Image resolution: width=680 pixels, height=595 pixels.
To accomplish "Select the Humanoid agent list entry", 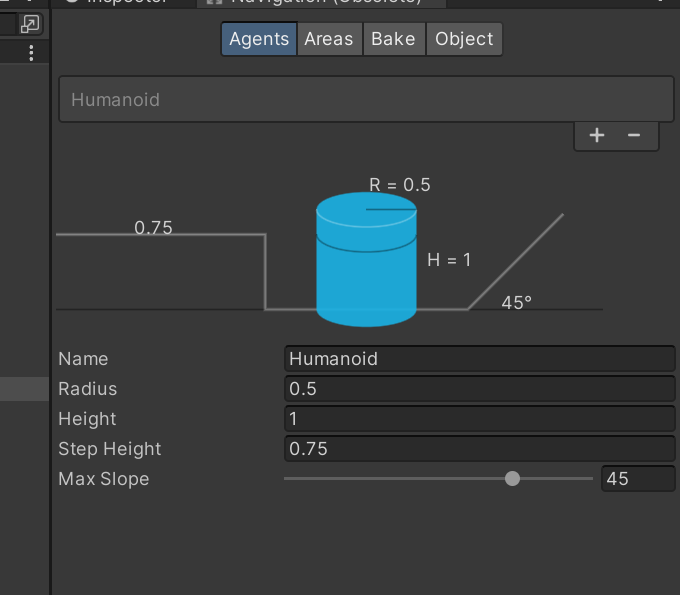I will (366, 99).
